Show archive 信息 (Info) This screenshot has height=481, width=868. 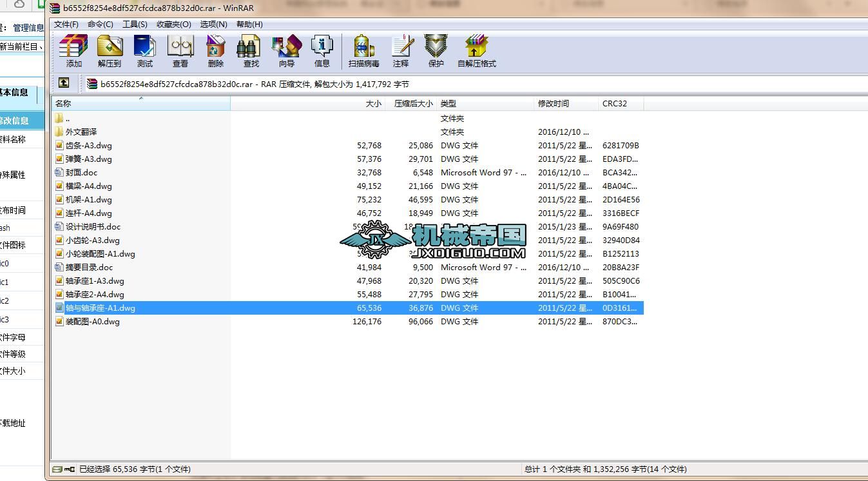pyautogui.click(x=322, y=46)
